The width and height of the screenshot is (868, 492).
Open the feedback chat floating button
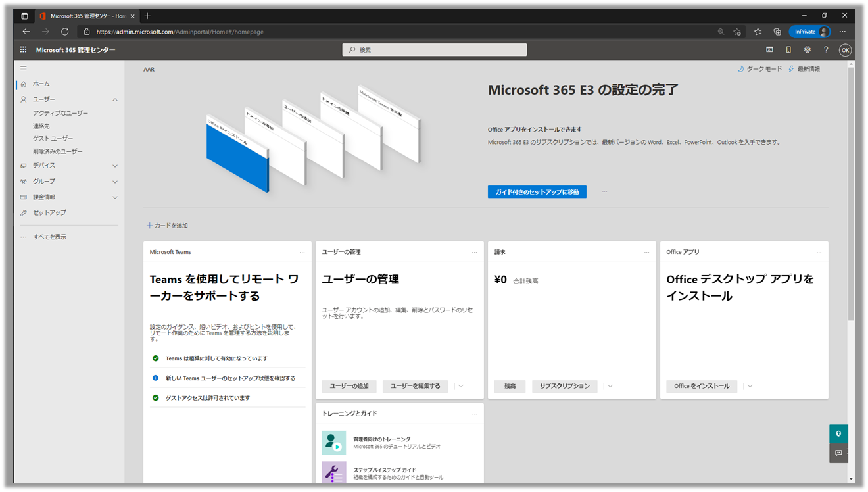click(x=838, y=453)
